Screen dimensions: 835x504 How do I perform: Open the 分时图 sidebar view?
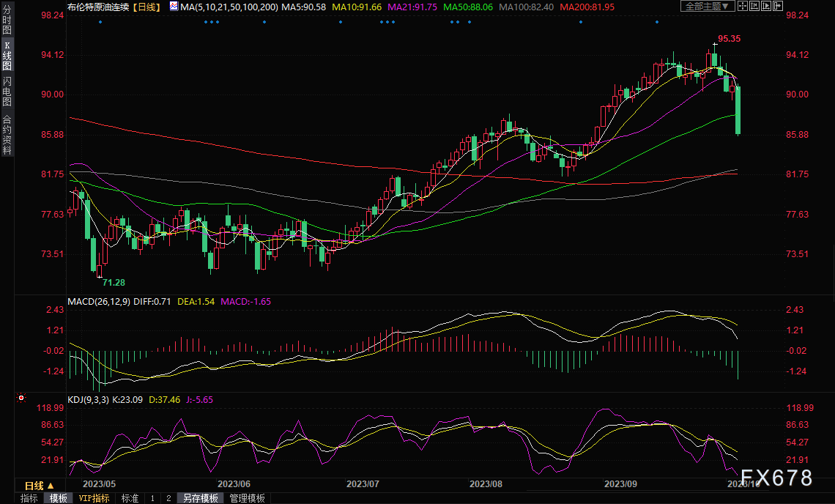pos(7,20)
